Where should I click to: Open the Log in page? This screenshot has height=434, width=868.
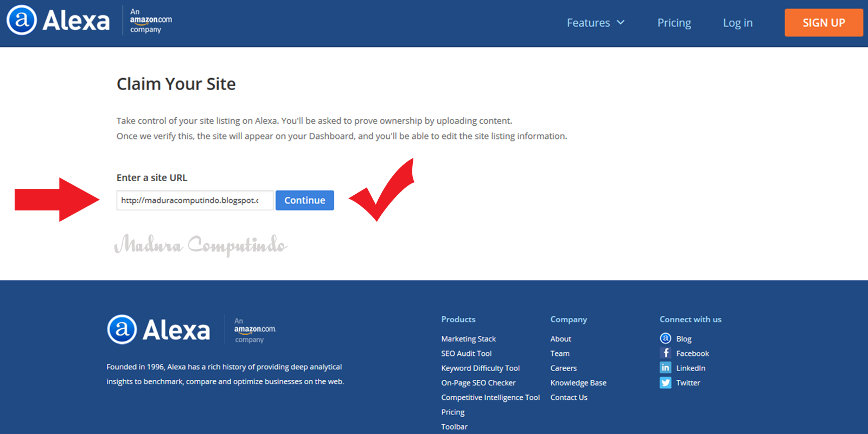click(x=737, y=23)
